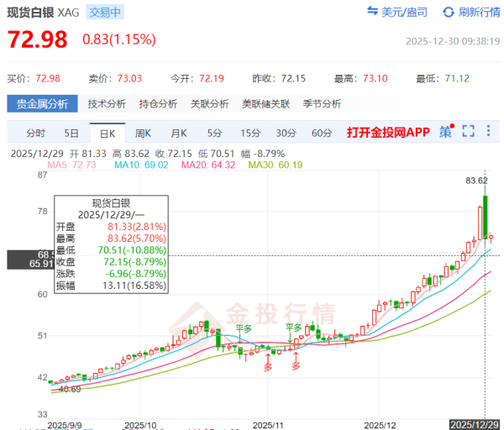The width and height of the screenshot is (504, 430).
Task: Click the 40.69 low price marker
Action: coord(70,389)
